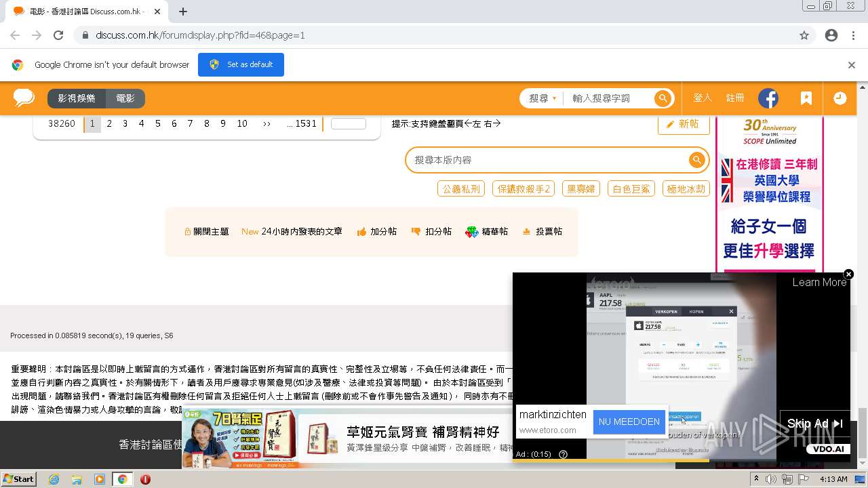868x488 pixels.
Task: Dismiss the default browser notification bar
Action: pyautogui.click(x=852, y=65)
